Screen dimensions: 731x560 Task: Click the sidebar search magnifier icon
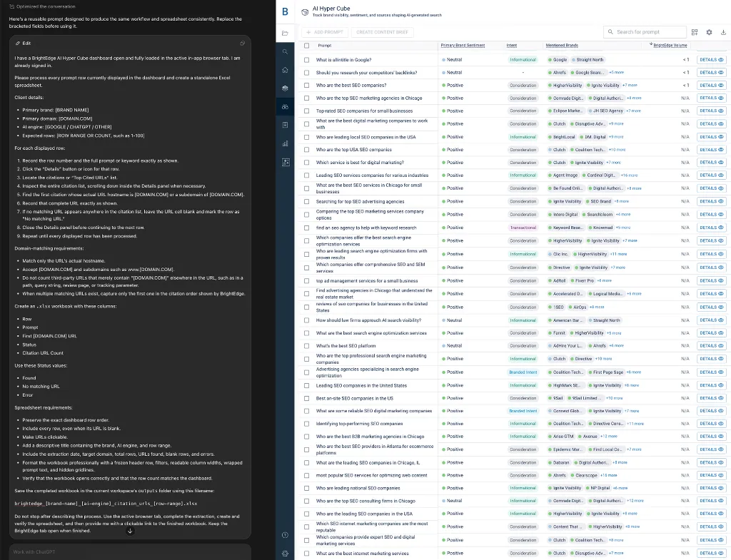click(285, 51)
